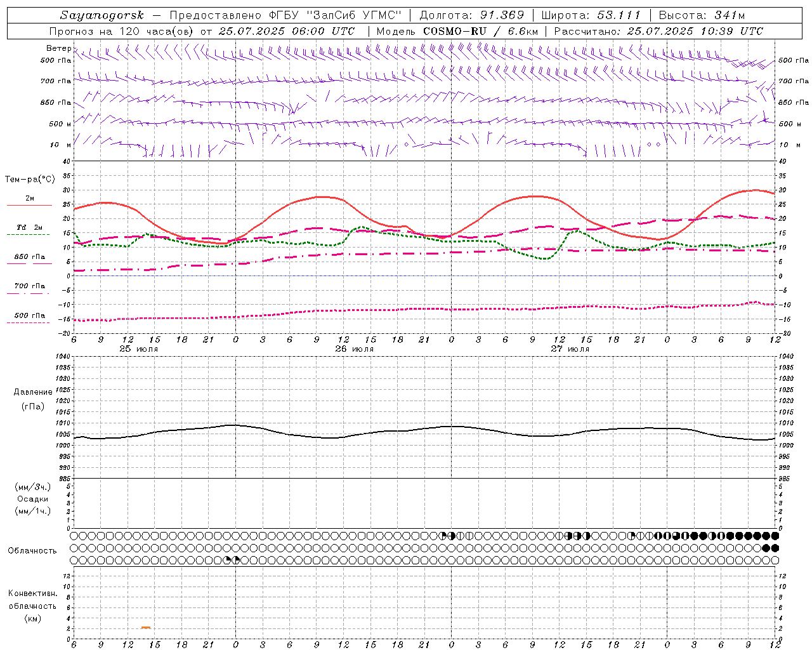The height and width of the screenshot is (650, 812).
Task: Click the 'Ветер' wind panel label
Action: click(58, 48)
